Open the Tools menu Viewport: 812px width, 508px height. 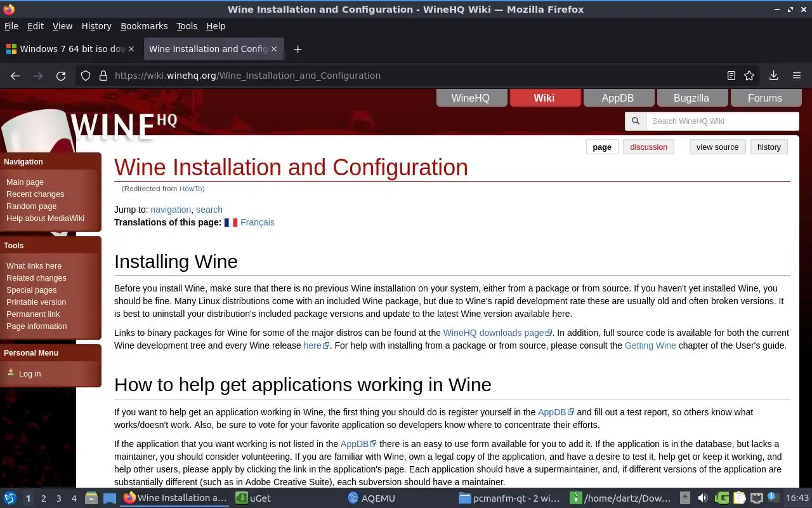pyautogui.click(x=187, y=26)
